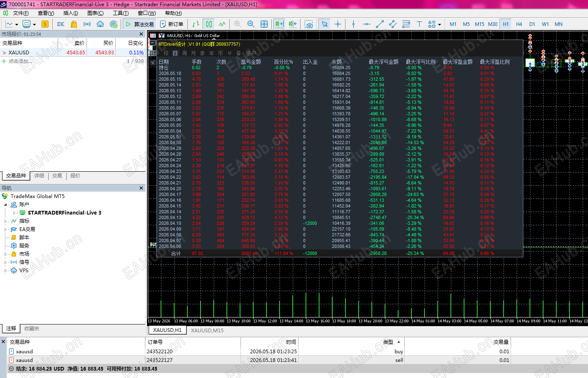Image resolution: width=588 pixels, height=378 pixels.
Task: Select the text label tool
Action: click(419, 24)
